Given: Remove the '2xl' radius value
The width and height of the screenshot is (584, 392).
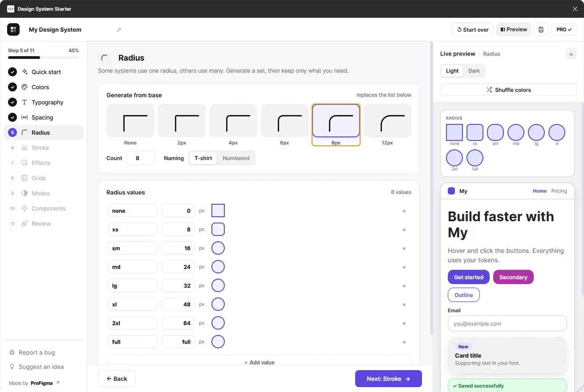Looking at the screenshot, I should (404, 323).
